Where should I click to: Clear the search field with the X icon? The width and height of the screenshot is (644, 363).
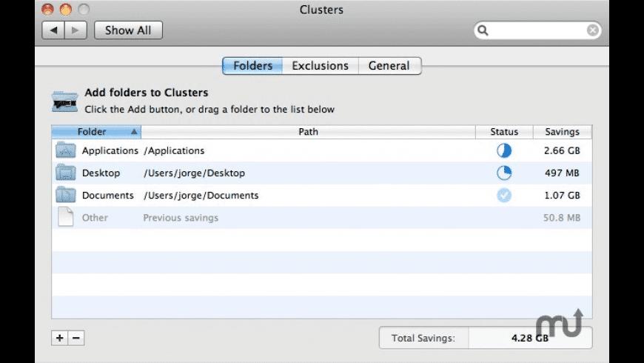point(592,30)
